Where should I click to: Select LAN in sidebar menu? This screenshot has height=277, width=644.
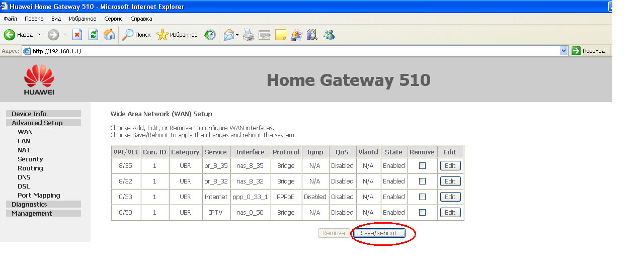coord(24,141)
